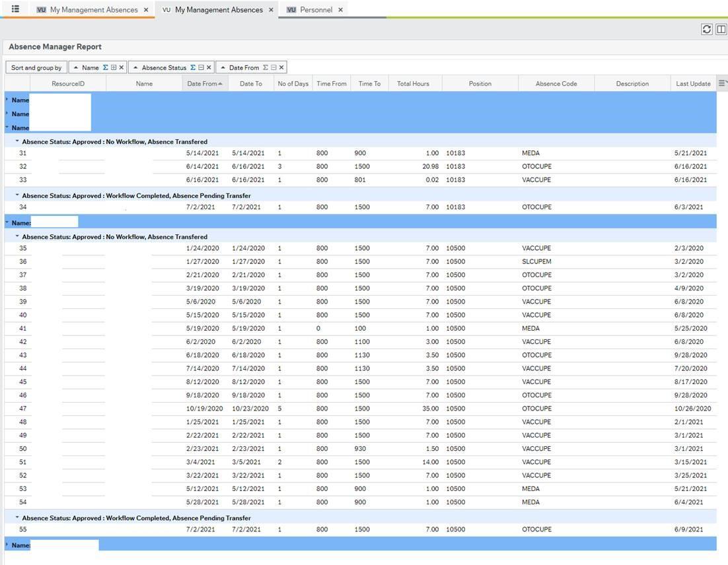This screenshot has height=565, width=728.
Task: Sort by the Total Hours column header
Action: (413, 84)
